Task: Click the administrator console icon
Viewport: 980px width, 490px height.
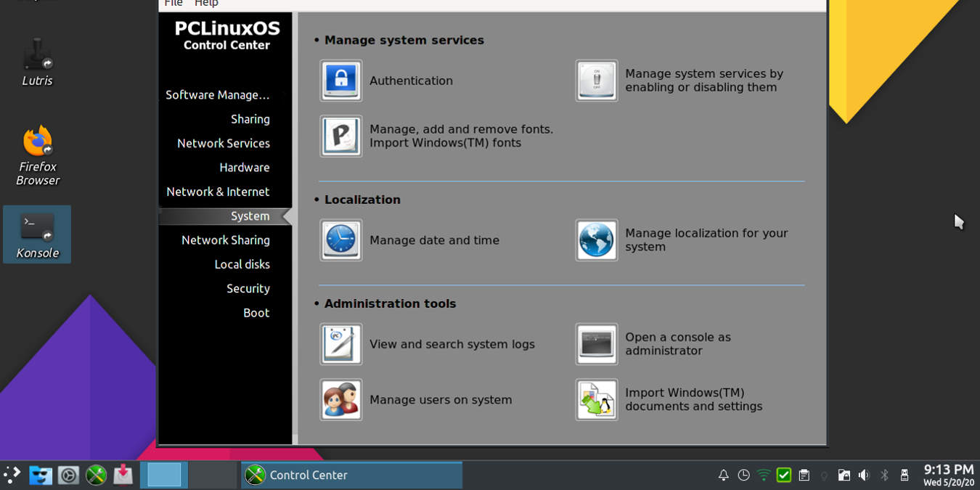Action: click(x=596, y=343)
